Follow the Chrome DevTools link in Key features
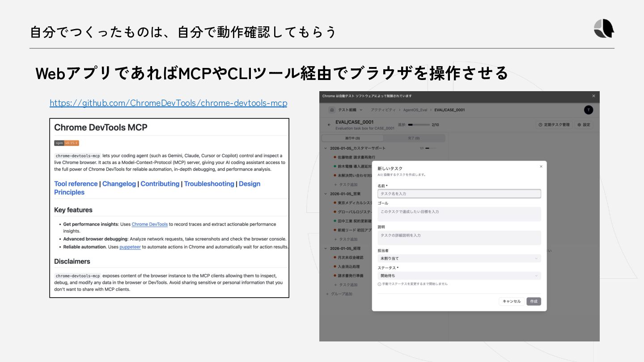This screenshot has height=362, width=644. pyautogui.click(x=150, y=224)
